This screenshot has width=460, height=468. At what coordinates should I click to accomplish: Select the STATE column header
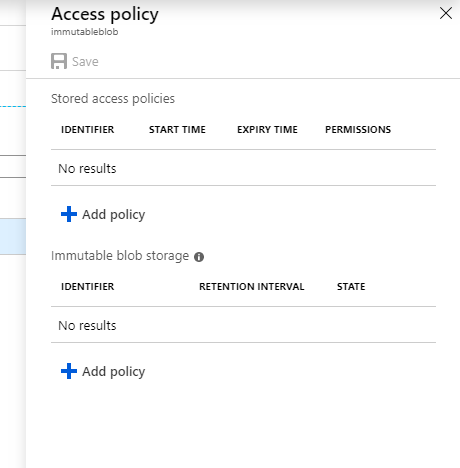point(351,287)
